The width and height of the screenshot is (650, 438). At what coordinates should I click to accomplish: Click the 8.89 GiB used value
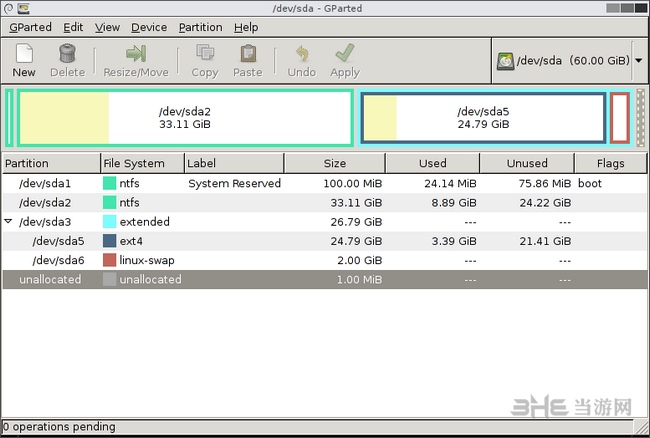[454, 203]
